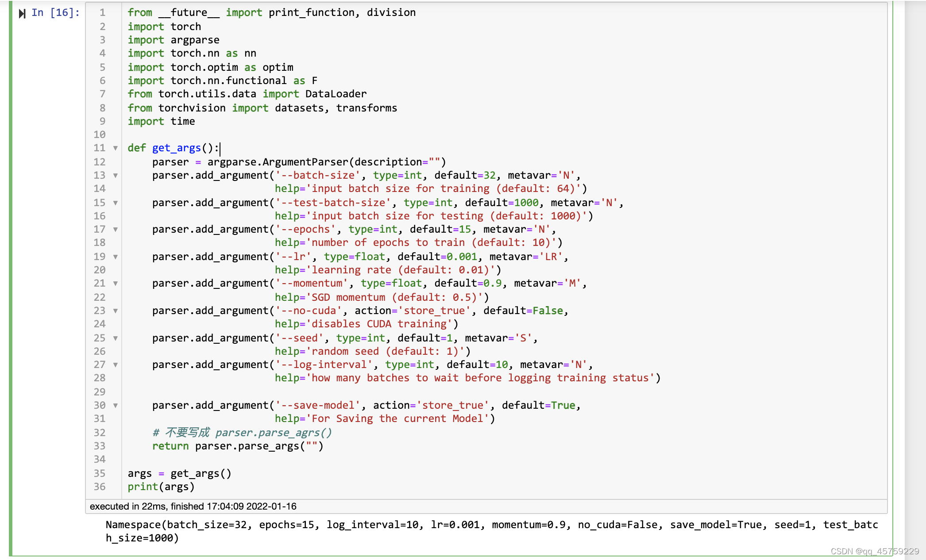Viewport: 926px width, 560px height.
Task: Click line number 1 in the gutter
Action: pyautogui.click(x=102, y=13)
